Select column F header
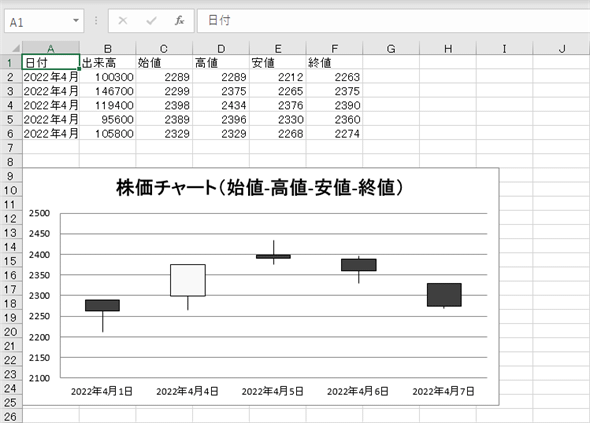590x423 pixels. 335,49
